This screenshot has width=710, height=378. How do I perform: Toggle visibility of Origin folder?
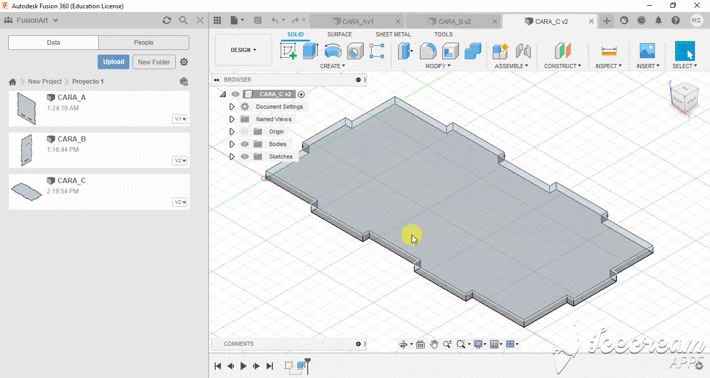coord(245,132)
